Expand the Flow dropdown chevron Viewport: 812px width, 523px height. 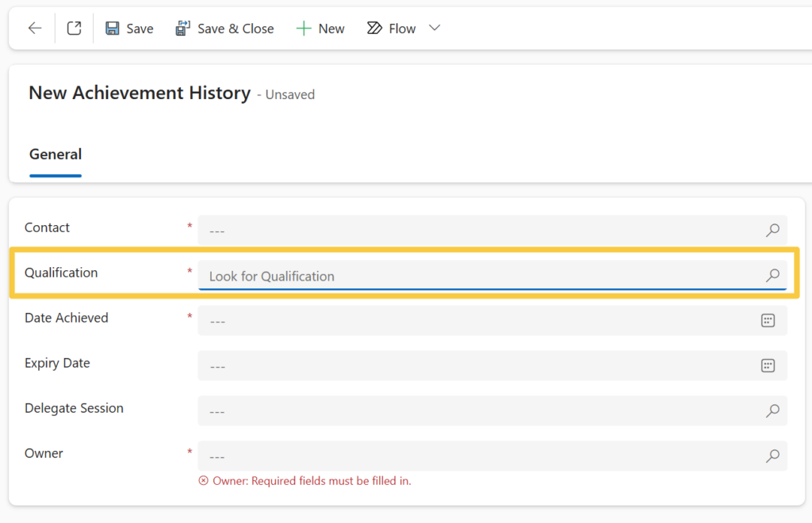point(434,29)
